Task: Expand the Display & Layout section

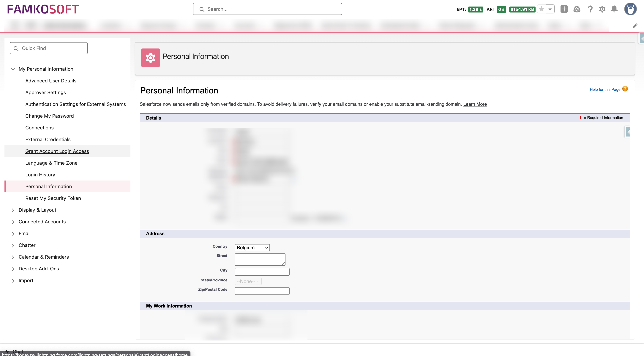Action: [13, 210]
